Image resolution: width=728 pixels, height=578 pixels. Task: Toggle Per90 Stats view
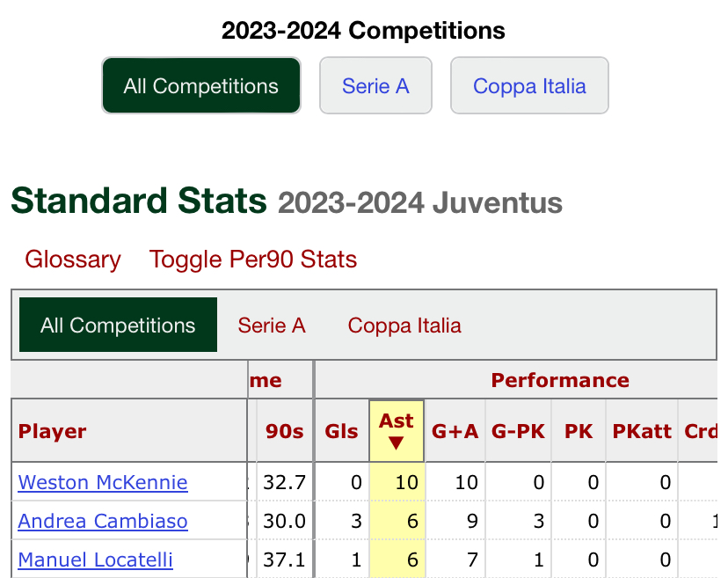[x=253, y=260]
